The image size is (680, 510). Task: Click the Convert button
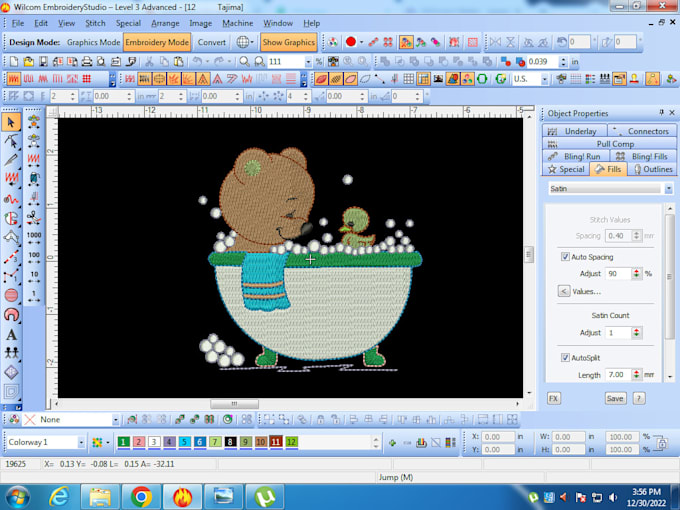(211, 42)
